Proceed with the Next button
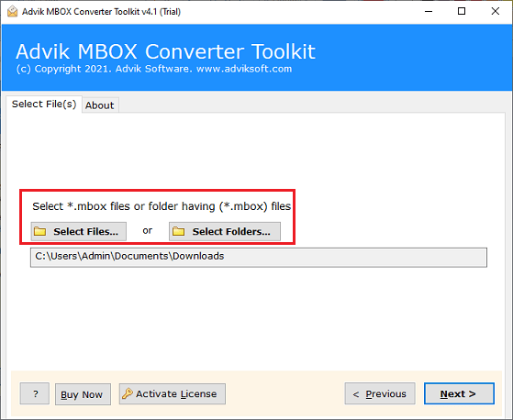The width and height of the screenshot is (513, 420). tap(459, 393)
